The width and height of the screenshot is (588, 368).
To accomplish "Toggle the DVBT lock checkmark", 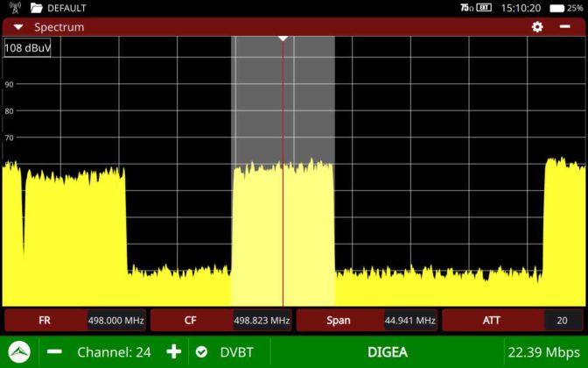I will pyautogui.click(x=201, y=352).
